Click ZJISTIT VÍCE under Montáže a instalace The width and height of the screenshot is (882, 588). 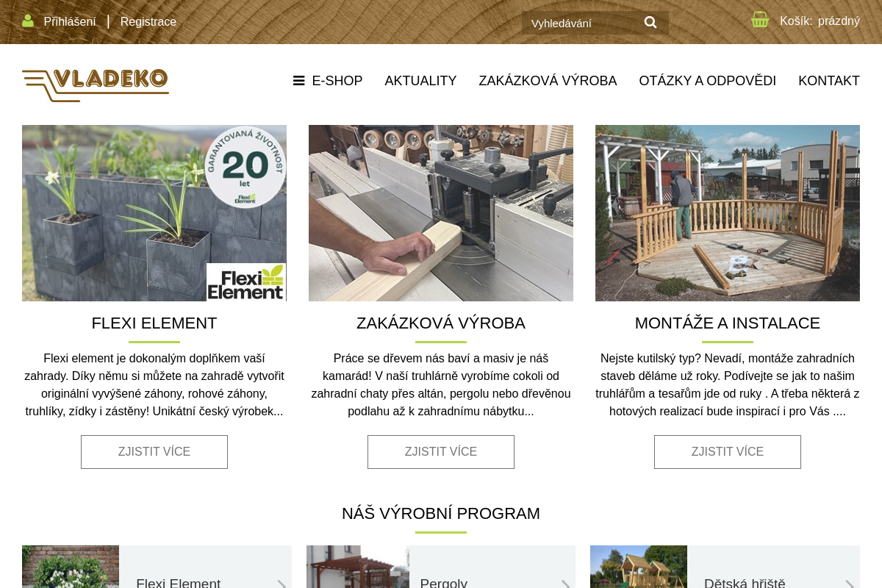click(x=728, y=452)
